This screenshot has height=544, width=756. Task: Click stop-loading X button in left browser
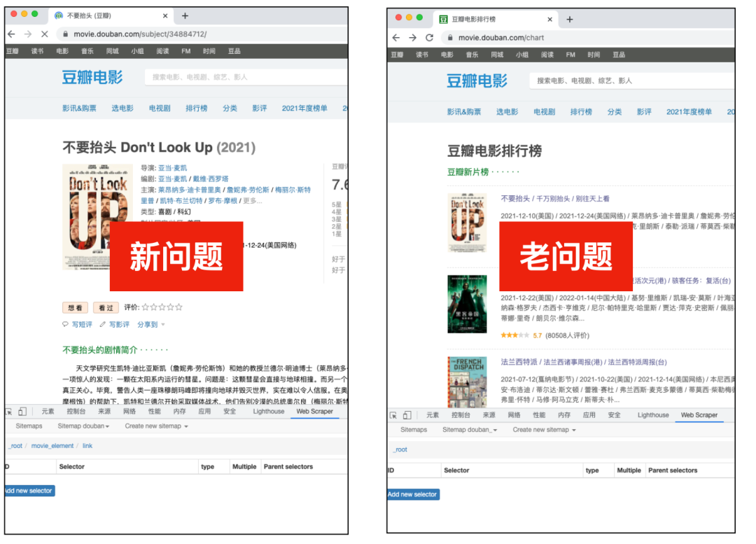44,34
